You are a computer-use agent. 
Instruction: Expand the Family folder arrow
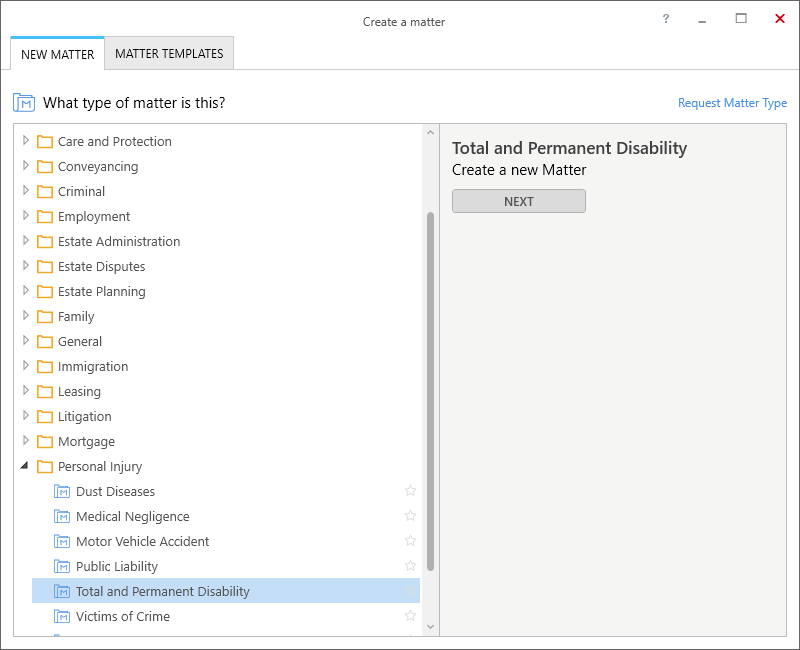pyautogui.click(x=26, y=316)
